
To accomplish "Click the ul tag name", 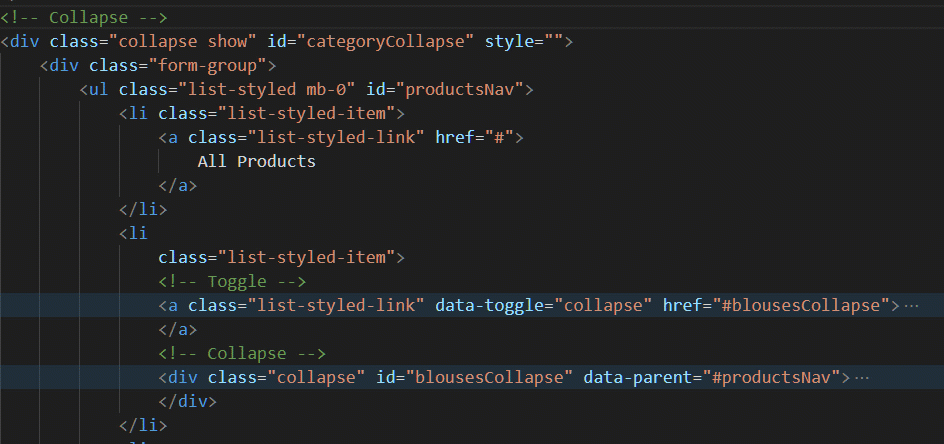I will point(99,90).
